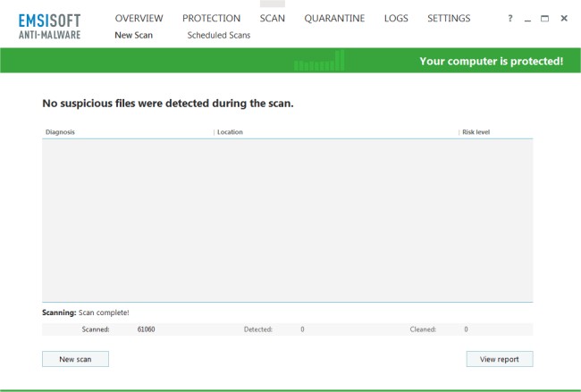581x392 pixels.
Task: Open the scan report via View report
Action: click(500, 359)
